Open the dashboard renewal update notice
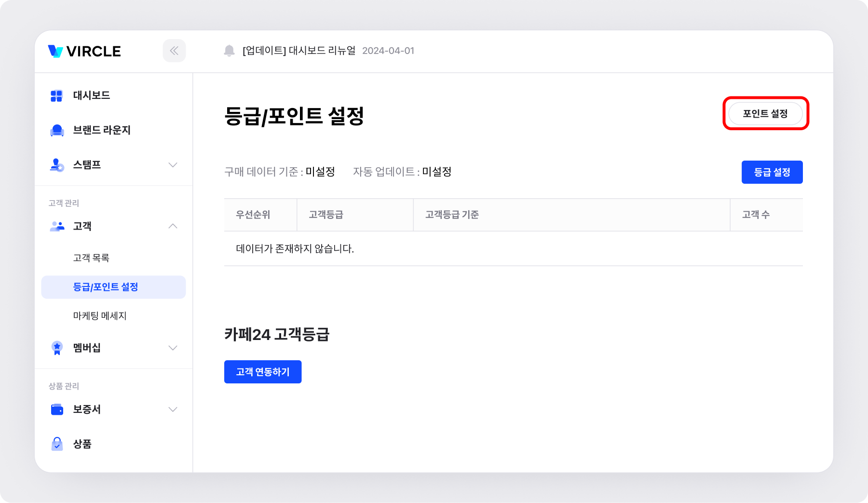This screenshot has height=503, width=868. (x=299, y=51)
